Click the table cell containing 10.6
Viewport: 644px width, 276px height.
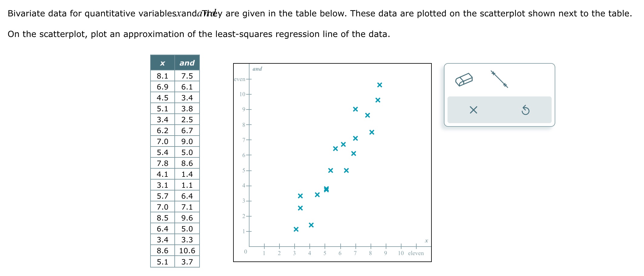click(x=187, y=250)
